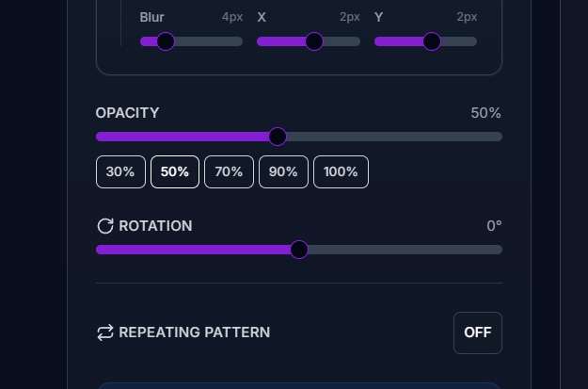588x389 pixels.
Task: Click the Opacity slider handle
Action: pos(278,137)
